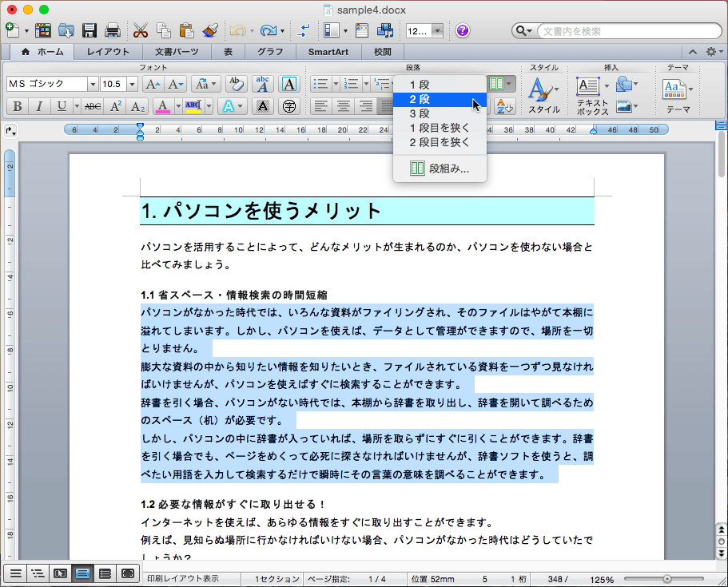Switch to the レイアウト tab

click(108, 52)
